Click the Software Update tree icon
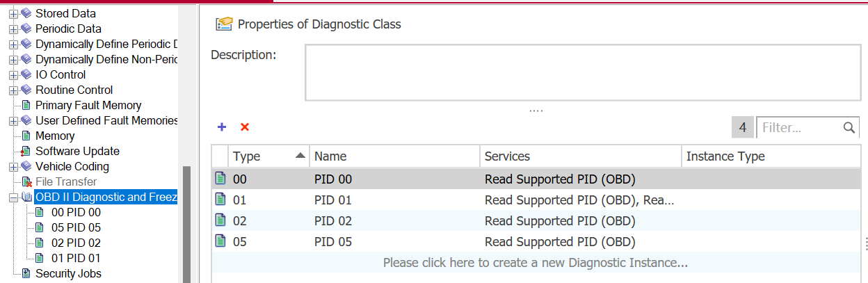The image size is (868, 283). click(26, 152)
